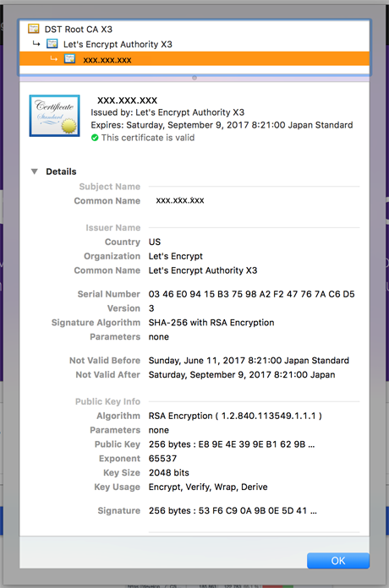Click the large Certificate Standard image
389x588 pixels.
(54, 116)
